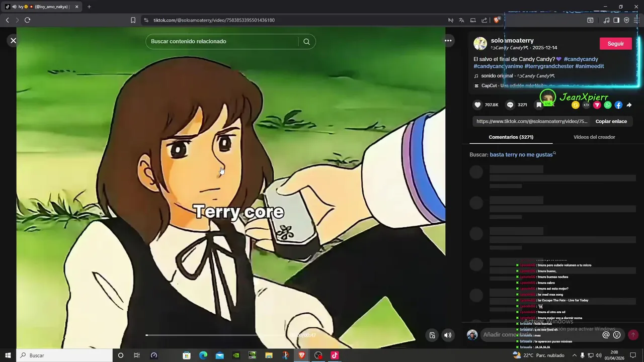Screen dimensions: 644x362
Task: Save video with the bookmark icon
Action: coord(539,105)
